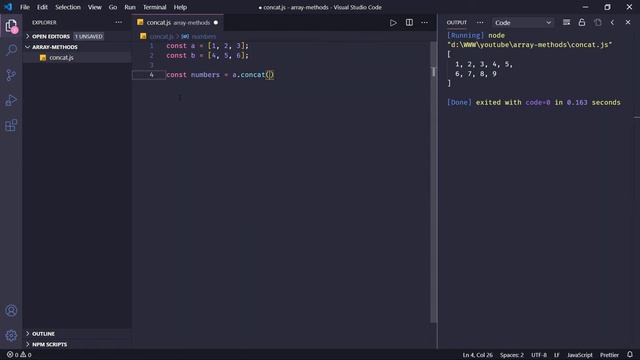Viewport: 640px width, 360px height.
Task: Open the Source Control view
Action: click(x=11, y=75)
